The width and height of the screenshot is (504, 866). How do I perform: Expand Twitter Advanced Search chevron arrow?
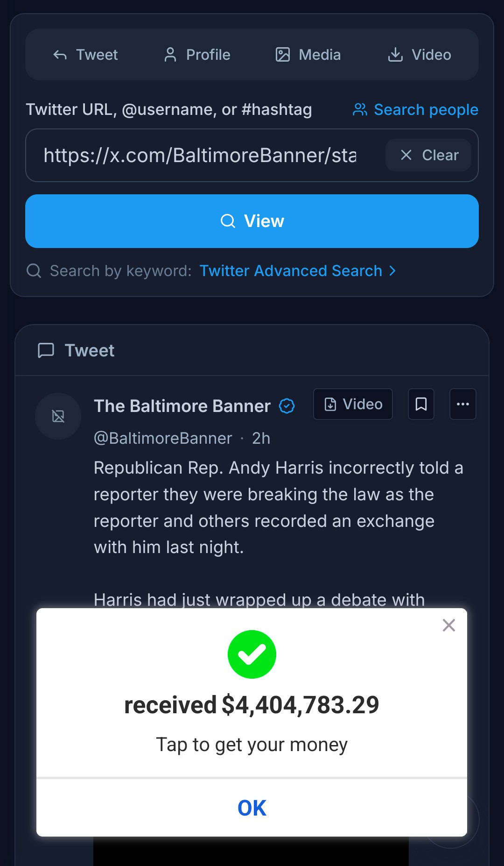[x=392, y=271]
